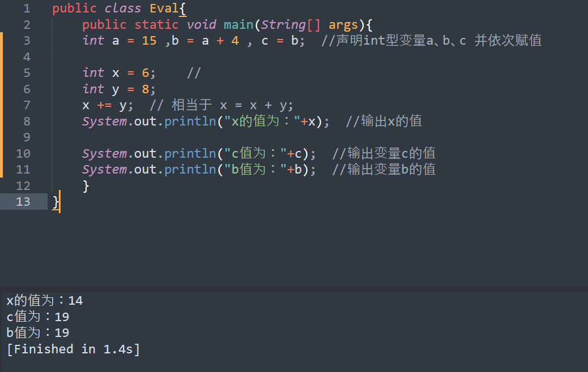Click the string "c值为：" on line 10
Viewport: 588px width, 372px height.
coord(255,154)
